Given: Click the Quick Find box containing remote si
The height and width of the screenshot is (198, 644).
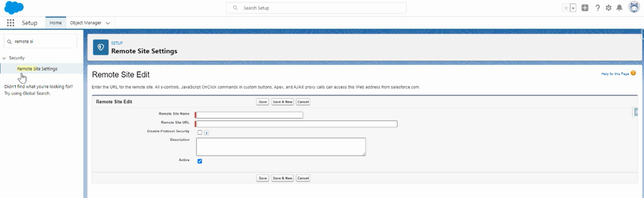Looking at the screenshot, I should point(40,41).
